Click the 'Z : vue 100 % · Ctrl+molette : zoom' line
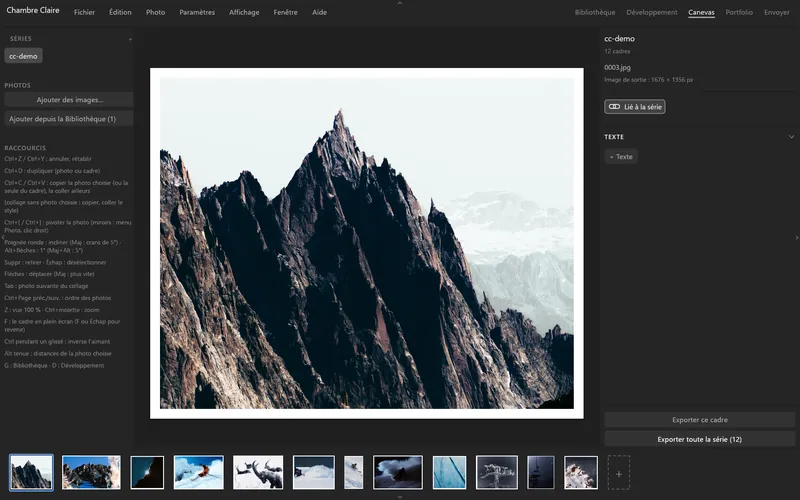The width and height of the screenshot is (800, 500). point(52,310)
